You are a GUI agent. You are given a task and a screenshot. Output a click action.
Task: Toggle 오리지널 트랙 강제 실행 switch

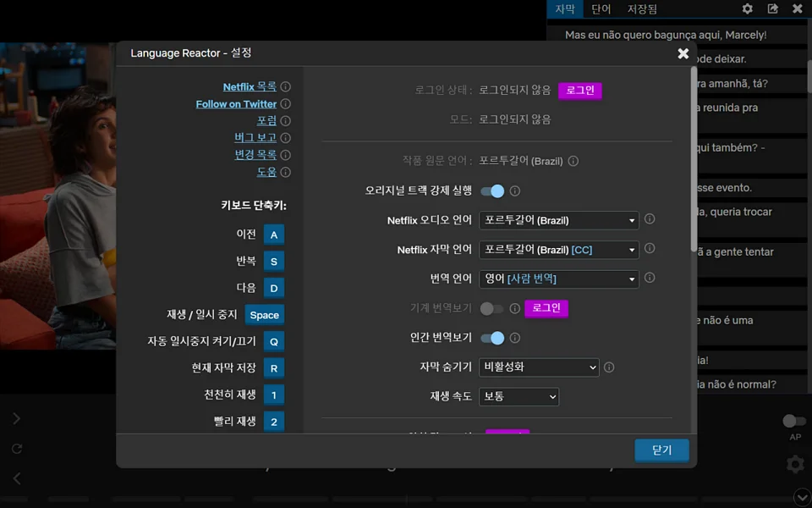pyautogui.click(x=492, y=191)
